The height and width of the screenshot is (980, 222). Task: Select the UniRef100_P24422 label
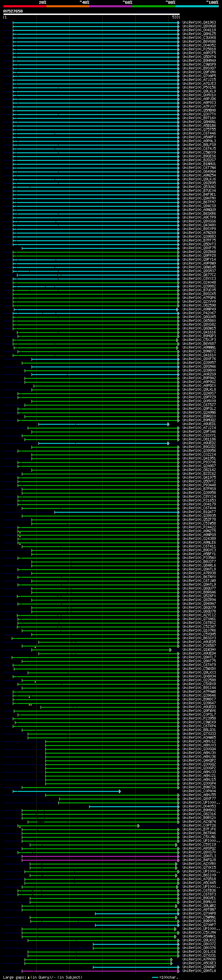(x=199, y=527)
